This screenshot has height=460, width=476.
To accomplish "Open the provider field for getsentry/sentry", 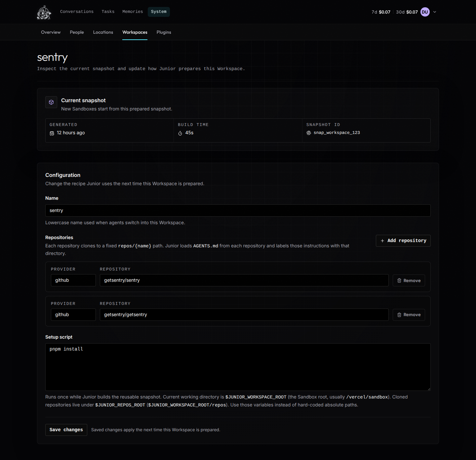I will 73,280.
